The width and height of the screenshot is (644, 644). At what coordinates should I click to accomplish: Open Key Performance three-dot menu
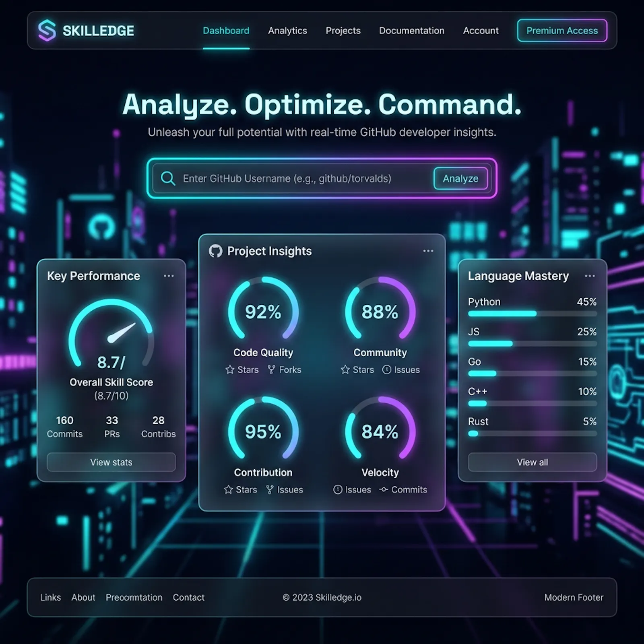point(169,276)
